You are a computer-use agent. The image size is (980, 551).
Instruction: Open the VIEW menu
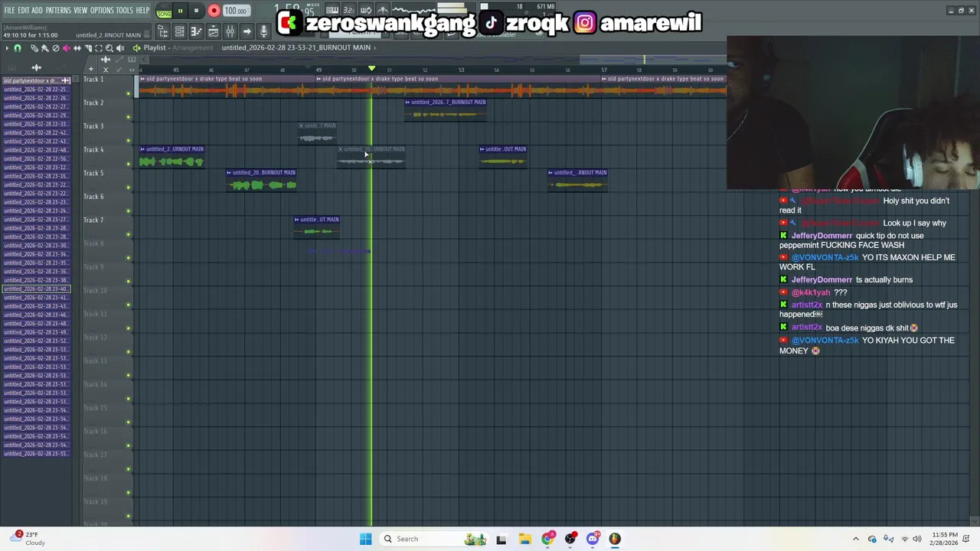tap(80, 10)
